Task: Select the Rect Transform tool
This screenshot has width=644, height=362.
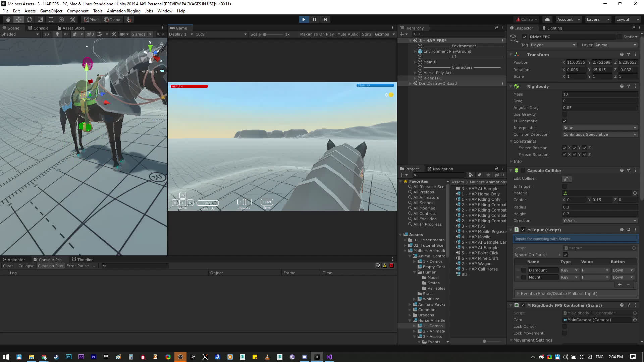Action: (x=51, y=19)
